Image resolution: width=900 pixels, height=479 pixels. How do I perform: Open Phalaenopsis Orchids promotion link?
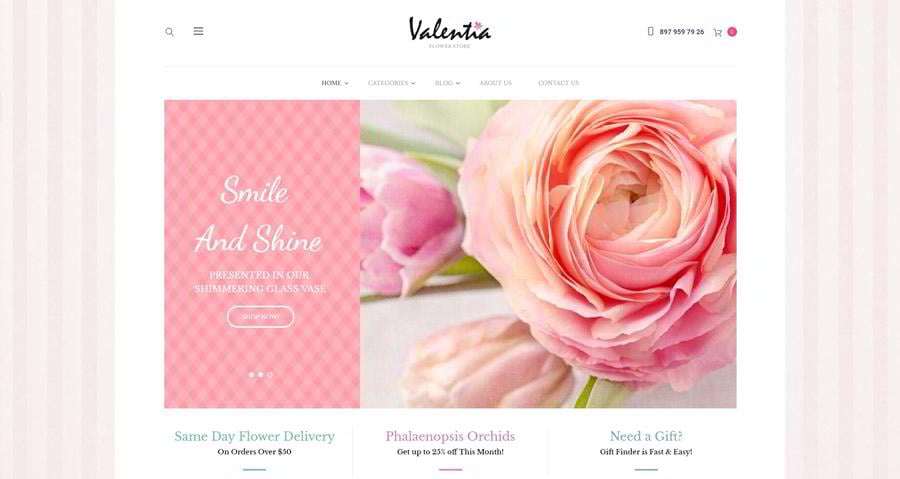coord(450,436)
